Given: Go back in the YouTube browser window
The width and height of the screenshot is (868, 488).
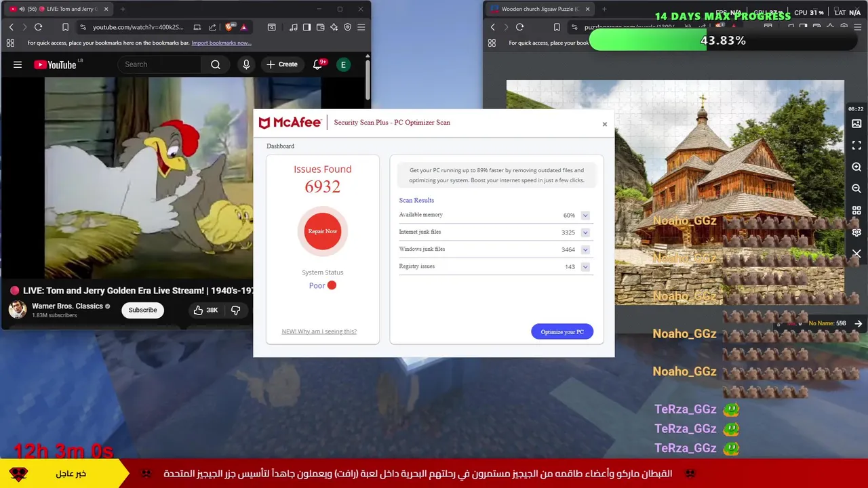Looking at the screenshot, I should (11, 27).
